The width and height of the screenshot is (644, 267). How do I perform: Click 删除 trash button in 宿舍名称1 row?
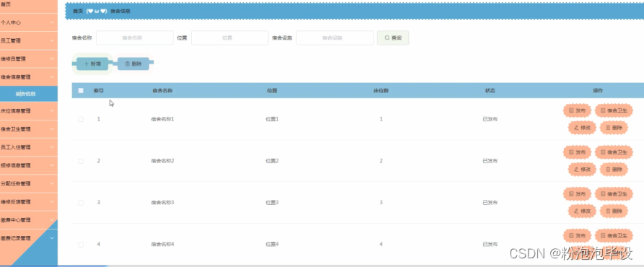point(614,128)
